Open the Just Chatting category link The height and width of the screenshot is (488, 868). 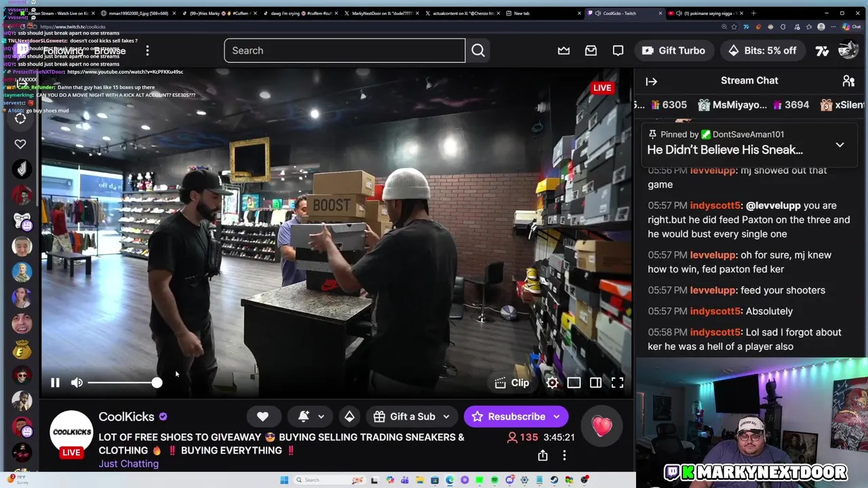point(128,464)
